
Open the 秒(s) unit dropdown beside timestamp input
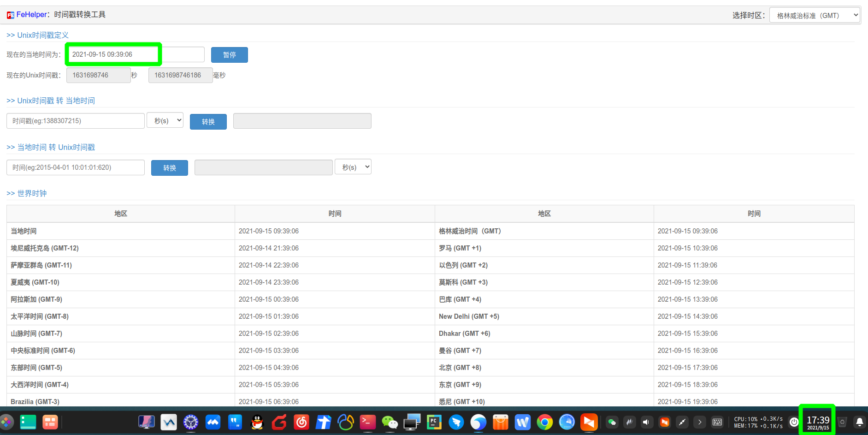(165, 120)
